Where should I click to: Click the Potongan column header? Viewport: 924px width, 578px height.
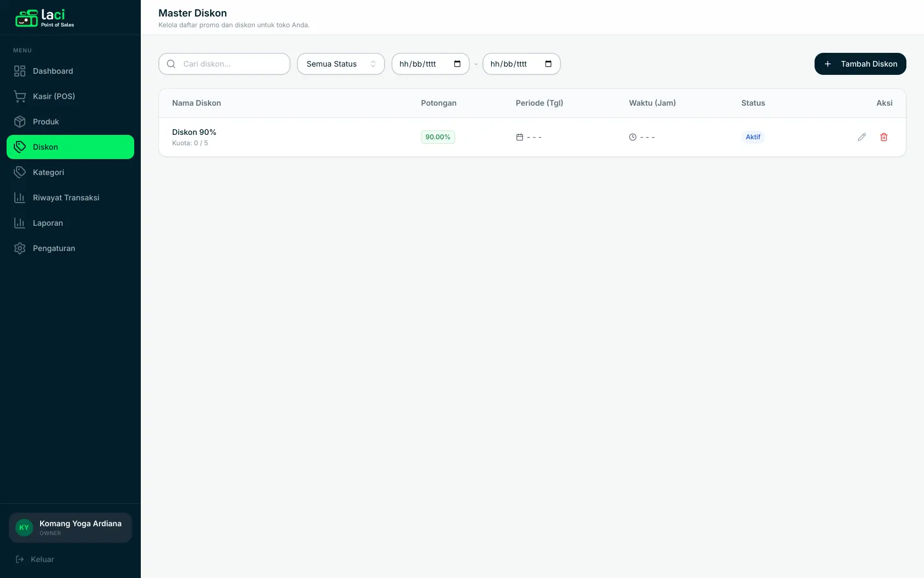tap(439, 103)
